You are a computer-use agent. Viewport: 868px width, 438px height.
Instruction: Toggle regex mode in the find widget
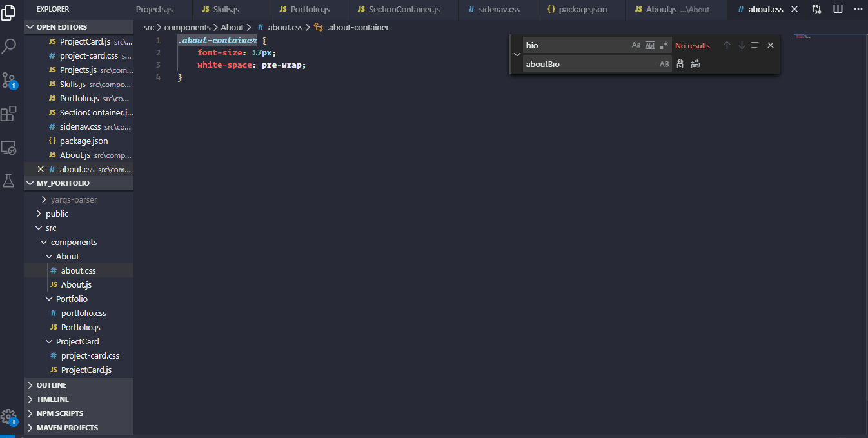[664, 45]
